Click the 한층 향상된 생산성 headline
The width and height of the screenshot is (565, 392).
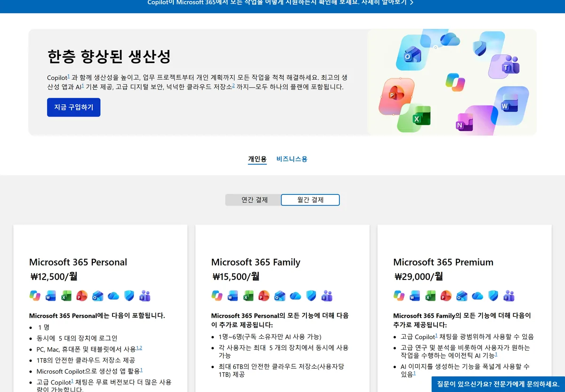(109, 56)
